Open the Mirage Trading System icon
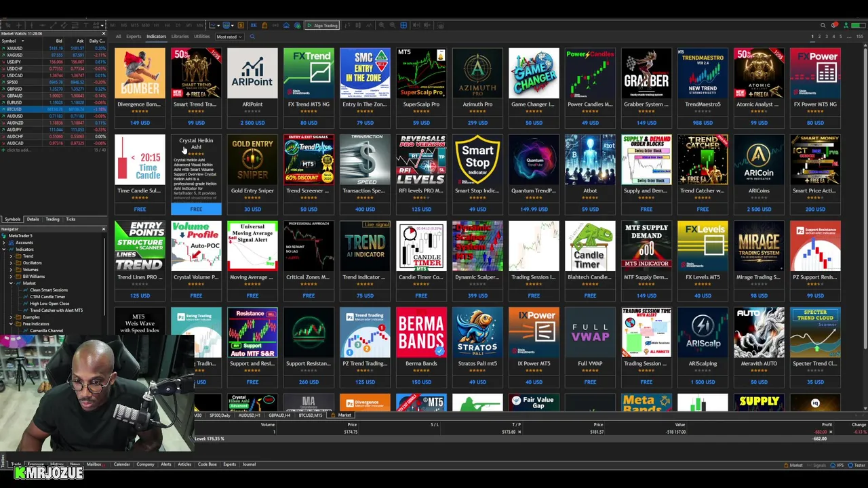Screen dimensions: 868x488 coord(759,246)
